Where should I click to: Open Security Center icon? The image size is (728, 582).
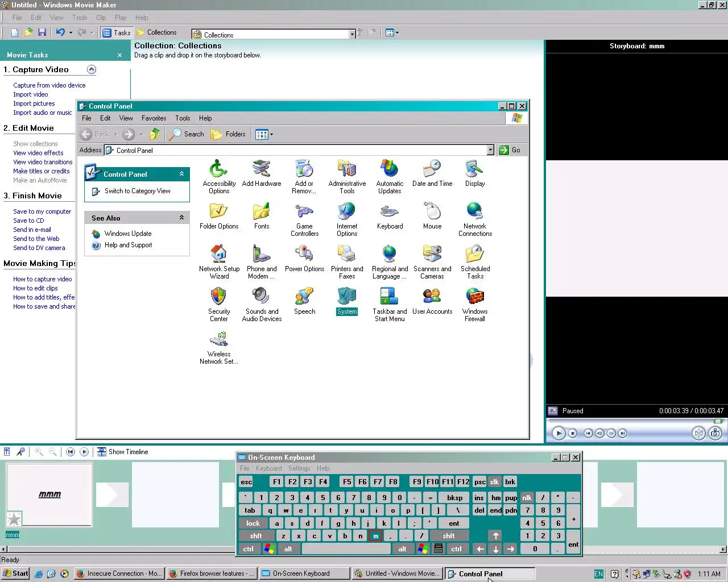pyautogui.click(x=219, y=305)
